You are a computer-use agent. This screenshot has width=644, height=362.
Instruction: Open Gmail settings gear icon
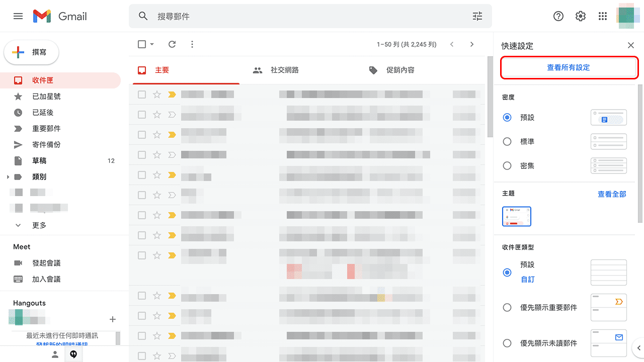(x=580, y=16)
